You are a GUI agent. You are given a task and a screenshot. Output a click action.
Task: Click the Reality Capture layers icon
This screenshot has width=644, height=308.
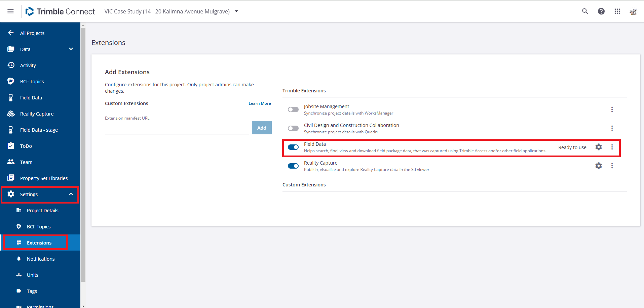point(11,114)
